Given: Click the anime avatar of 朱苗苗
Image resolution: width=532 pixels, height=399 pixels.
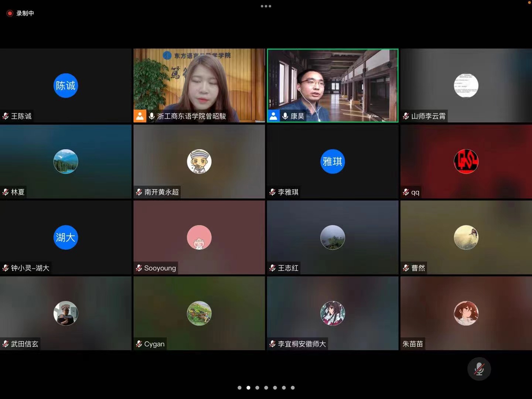Looking at the screenshot, I should coord(466,313).
